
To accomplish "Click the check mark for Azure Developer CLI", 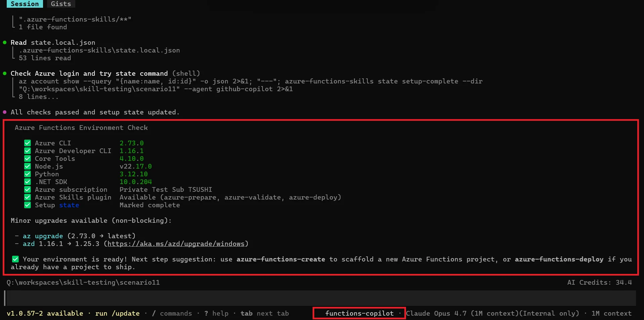I will click(28, 151).
